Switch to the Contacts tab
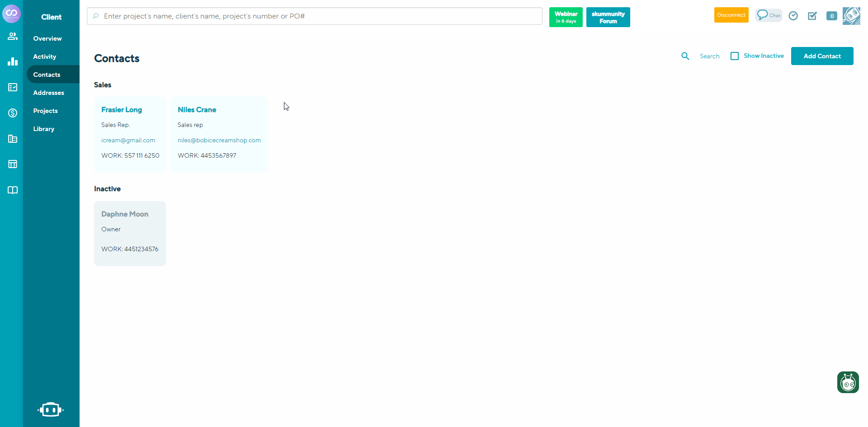 pos(47,74)
